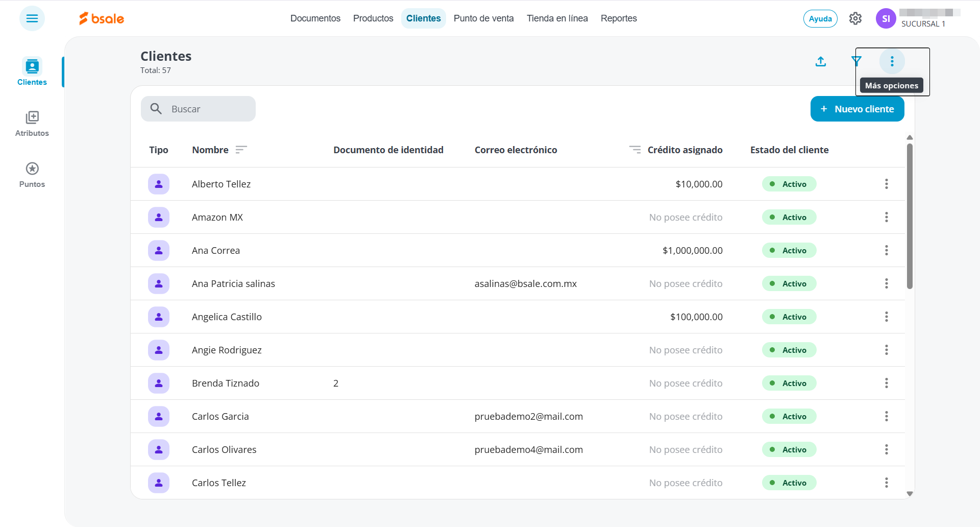Open the settings gear
Viewport: 980px width, 527px height.
[855, 18]
